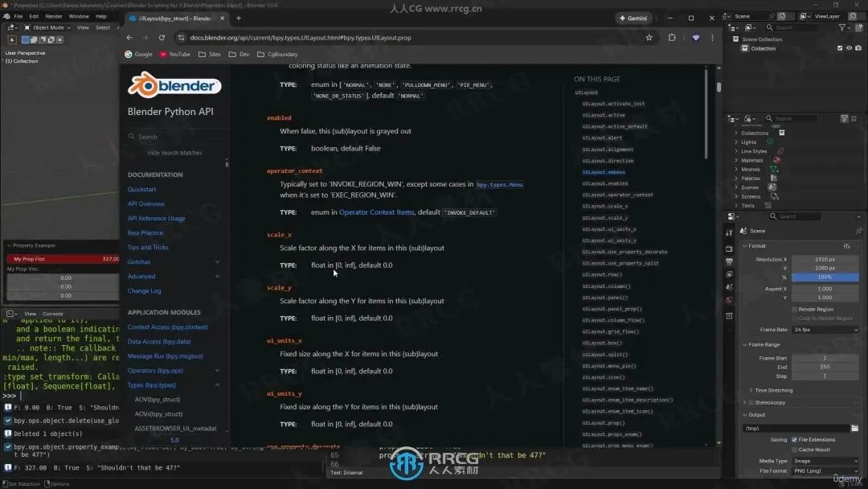This screenshot has width=868, height=489.
Task: Open the World properties tab icon
Action: [729, 300]
